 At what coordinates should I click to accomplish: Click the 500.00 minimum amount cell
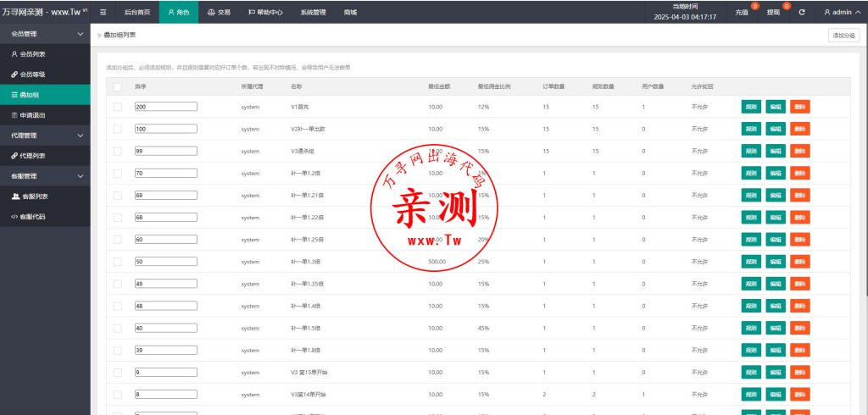tap(437, 262)
